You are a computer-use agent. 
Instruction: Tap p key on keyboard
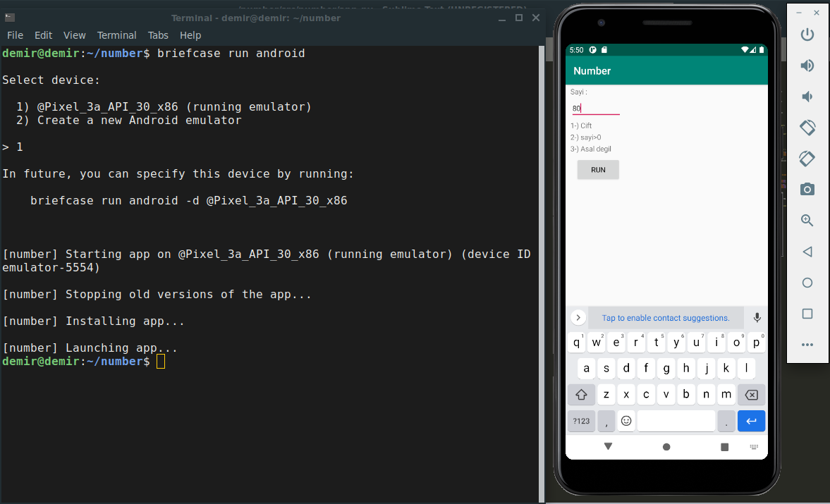757,342
